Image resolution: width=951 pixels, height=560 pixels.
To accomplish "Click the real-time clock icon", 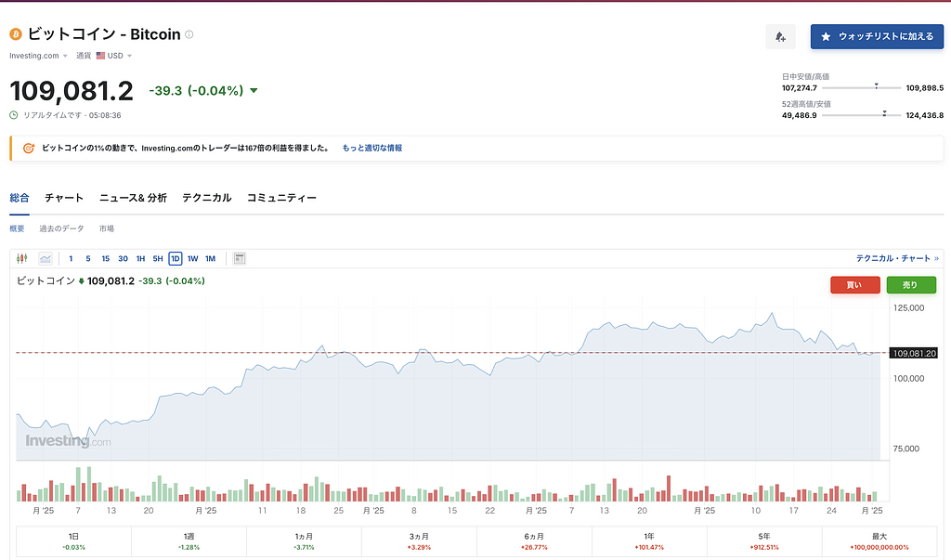I will pyautogui.click(x=14, y=115).
